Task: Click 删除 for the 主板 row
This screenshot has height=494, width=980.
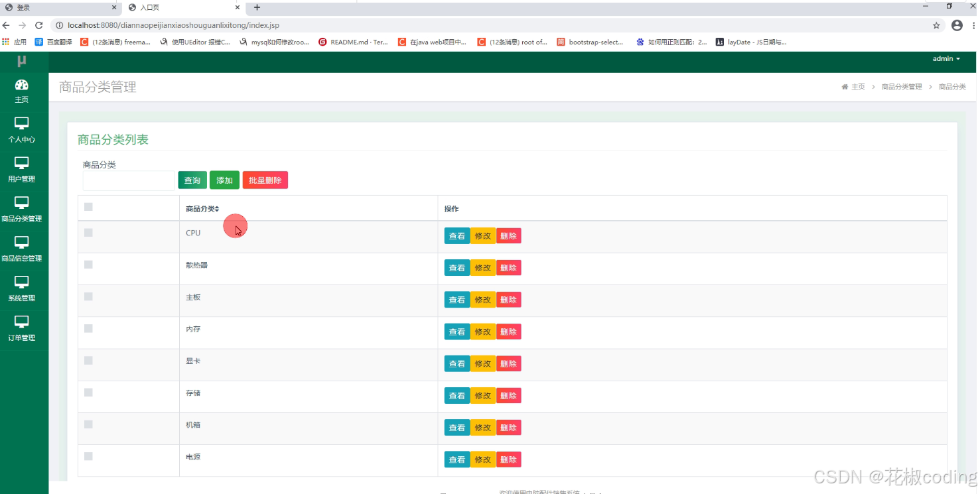Action: (x=508, y=300)
